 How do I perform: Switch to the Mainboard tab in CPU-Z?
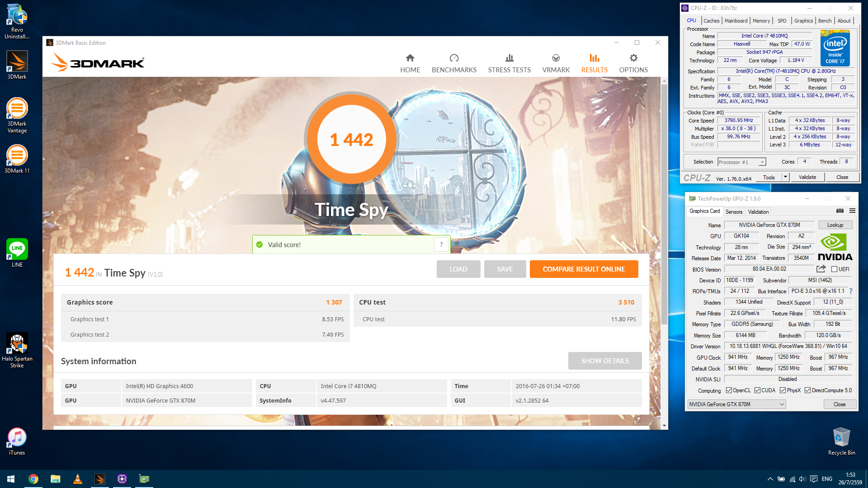736,21
